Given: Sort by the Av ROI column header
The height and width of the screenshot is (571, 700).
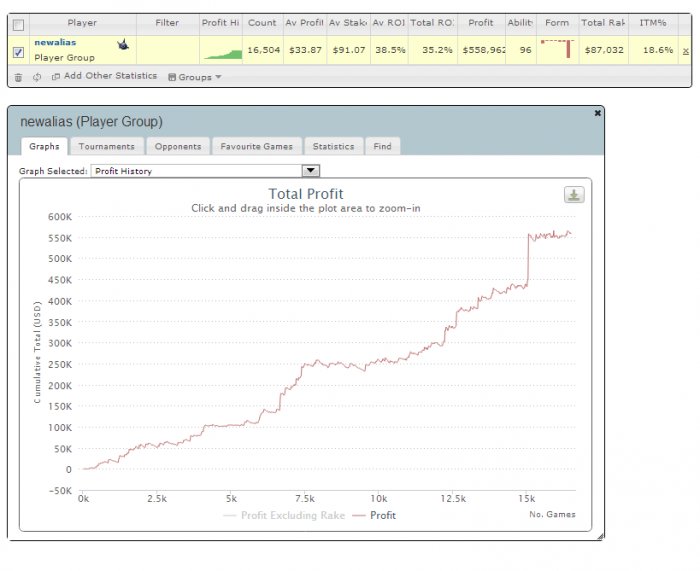Looking at the screenshot, I should (389, 23).
